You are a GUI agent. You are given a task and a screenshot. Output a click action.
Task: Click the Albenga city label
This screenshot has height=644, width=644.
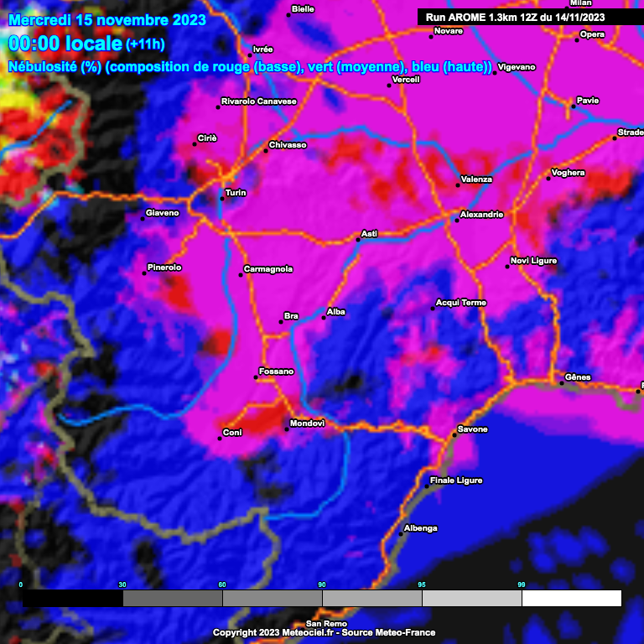pyautogui.click(x=420, y=528)
